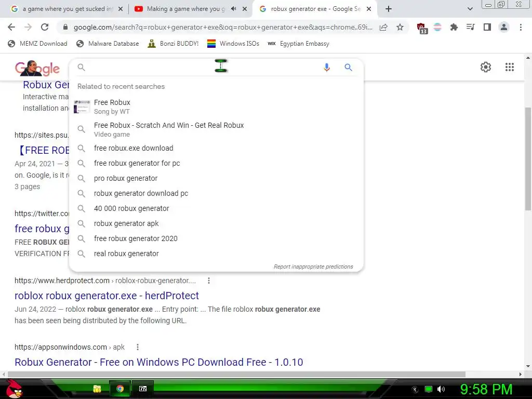532x399 pixels.
Task: Open more options for the herdprotect result
Action: coord(209,281)
